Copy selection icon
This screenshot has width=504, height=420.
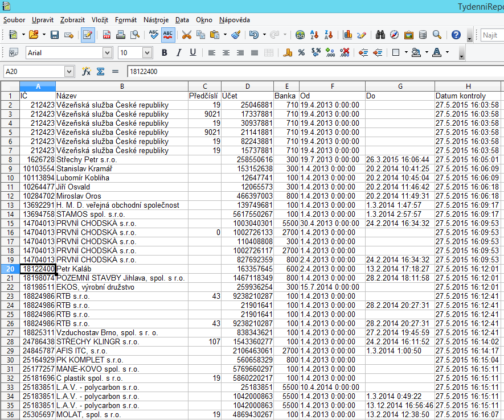(200, 34)
